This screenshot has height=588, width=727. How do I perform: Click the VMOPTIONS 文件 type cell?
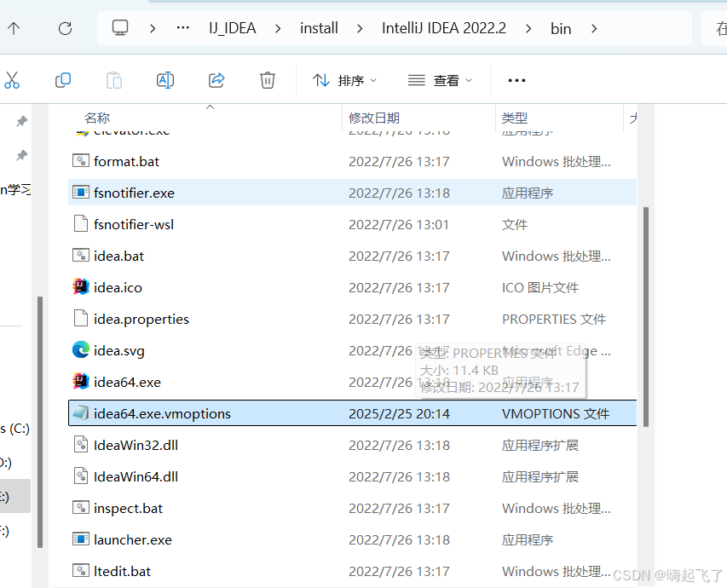coord(556,413)
